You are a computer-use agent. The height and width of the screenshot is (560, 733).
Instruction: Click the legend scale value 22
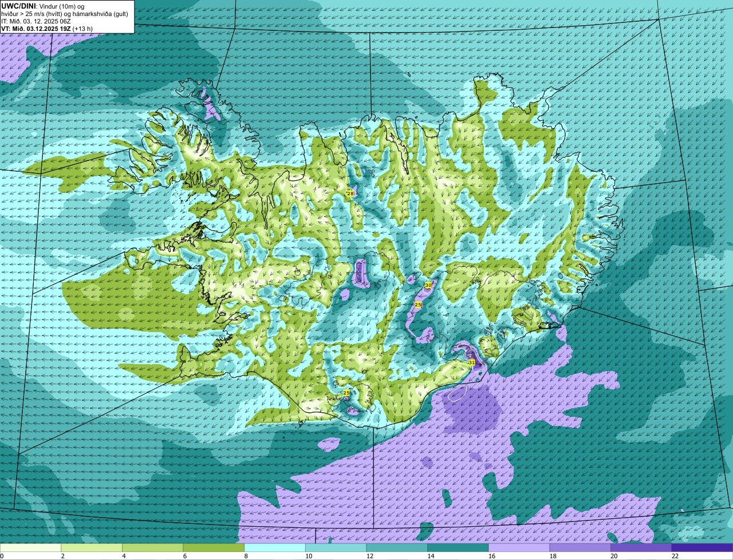coord(675,556)
